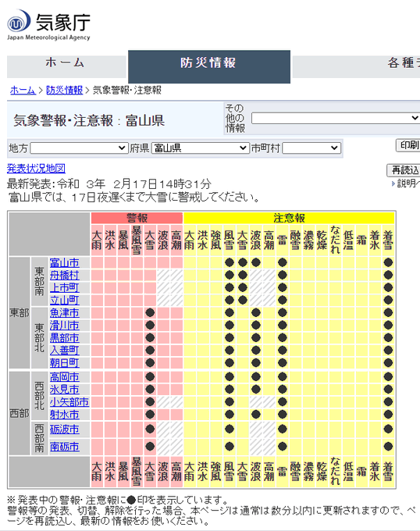Image resolution: width=420 pixels, height=531 pixels.
Task: Click the 風雪 advisory dot for 上市町
Action: [x=230, y=288]
